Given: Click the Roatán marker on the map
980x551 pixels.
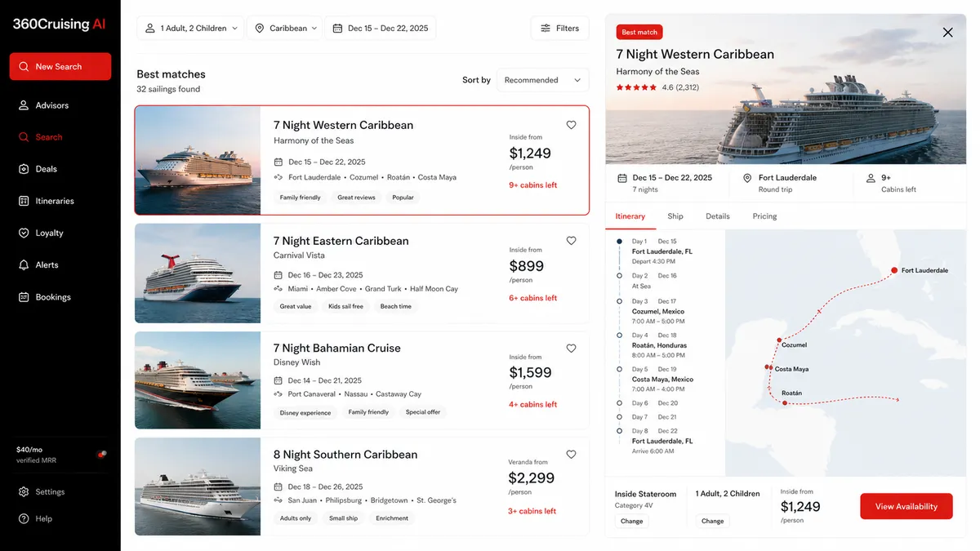Looking at the screenshot, I should pos(785,402).
